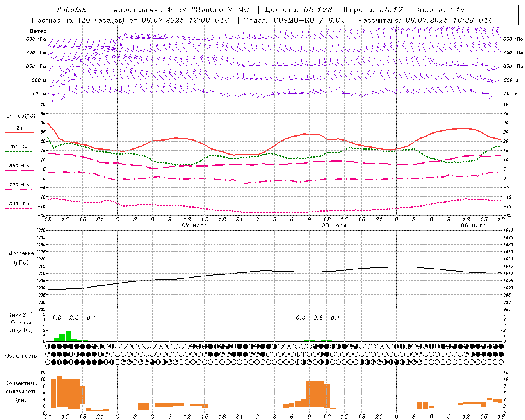
Task: Click the 'Широта: 58.17' value
Action: pos(373,10)
